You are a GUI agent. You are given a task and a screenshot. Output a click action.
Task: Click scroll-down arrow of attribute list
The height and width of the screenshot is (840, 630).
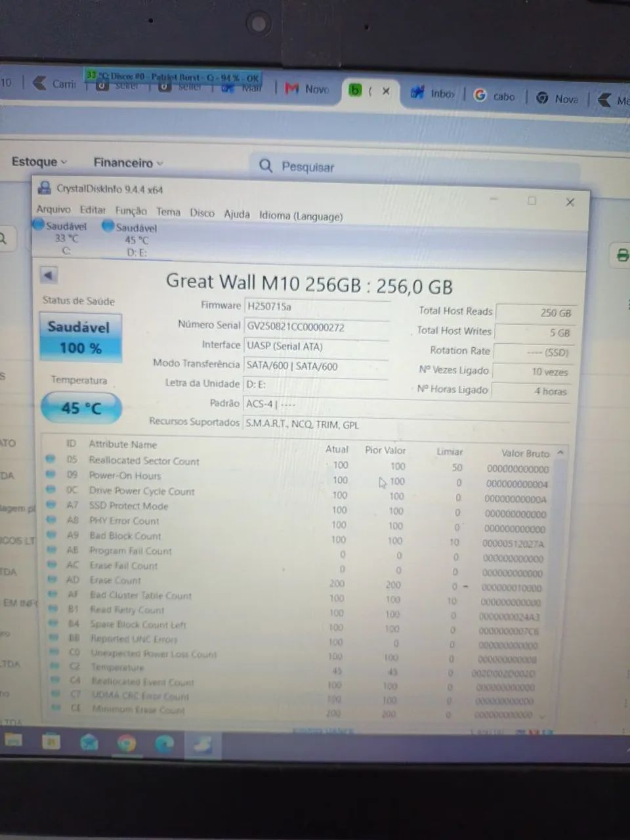(543, 717)
